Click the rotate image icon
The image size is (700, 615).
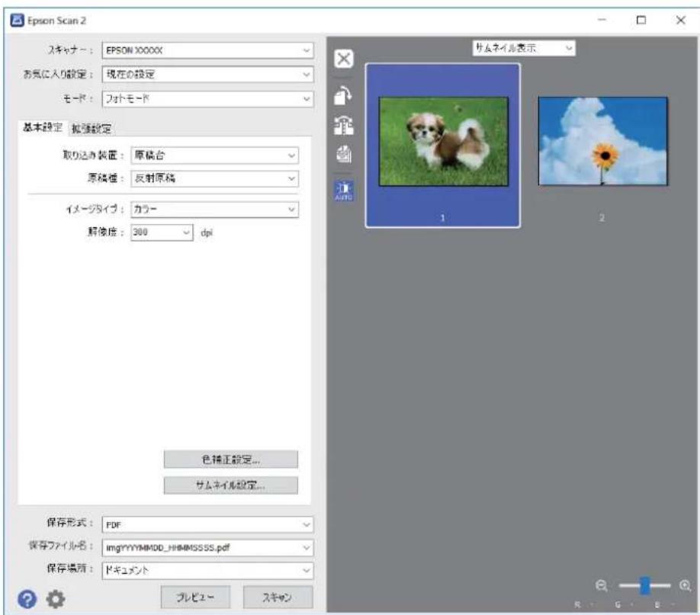(343, 95)
